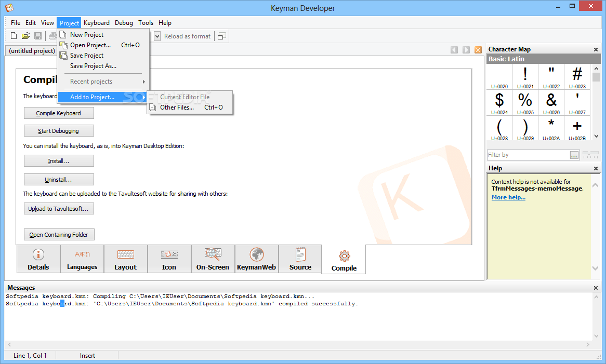This screenshot has width=606, height=364.
Task: Expand the Recent projects submenu
Action: 103,82
